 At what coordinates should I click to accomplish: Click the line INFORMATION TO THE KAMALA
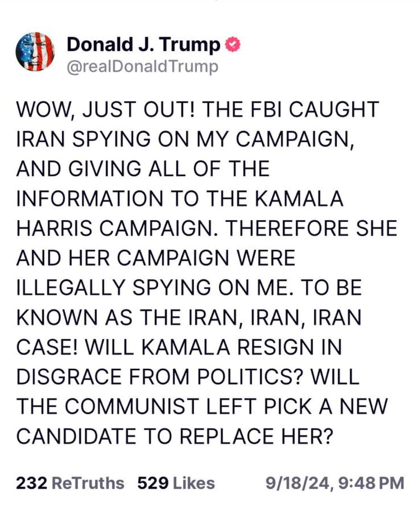tap(180, 198)
